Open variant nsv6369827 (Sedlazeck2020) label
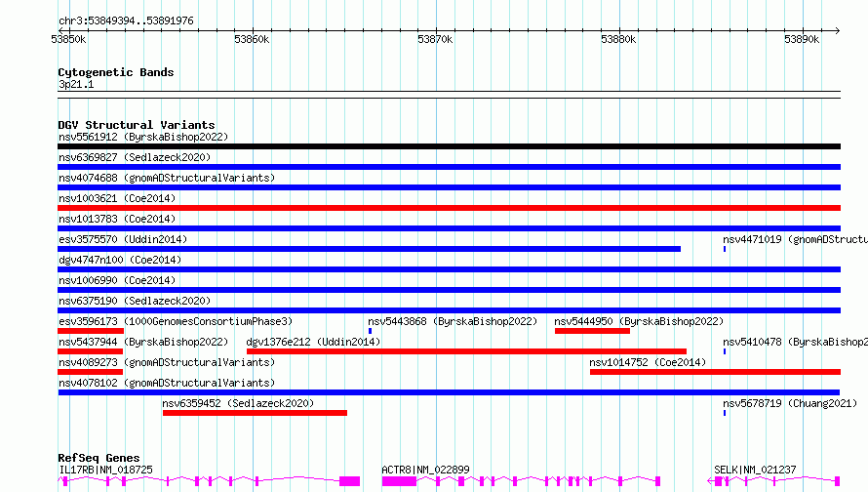Image resolution: width=868 pixels, height=492 pixels. coord(135,157)
